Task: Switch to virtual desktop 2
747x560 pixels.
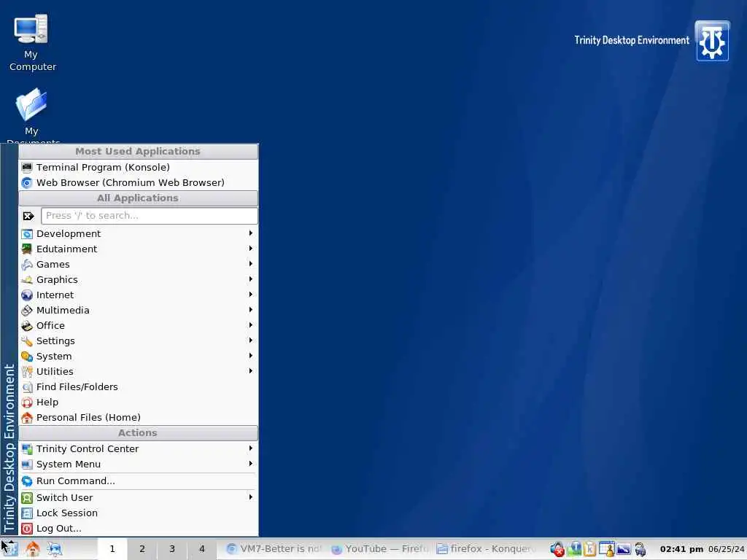Action: point(142,548)
